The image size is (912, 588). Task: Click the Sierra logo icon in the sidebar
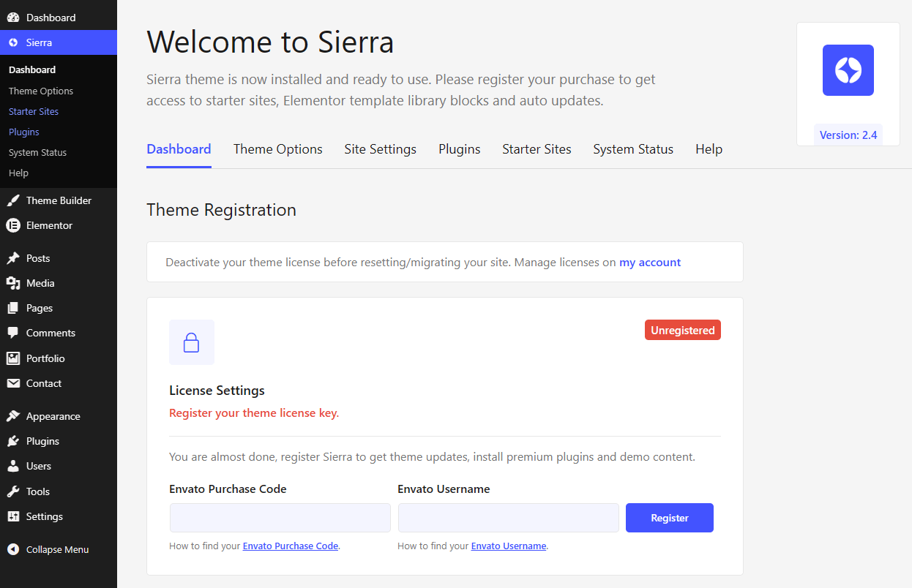[13, 42]
